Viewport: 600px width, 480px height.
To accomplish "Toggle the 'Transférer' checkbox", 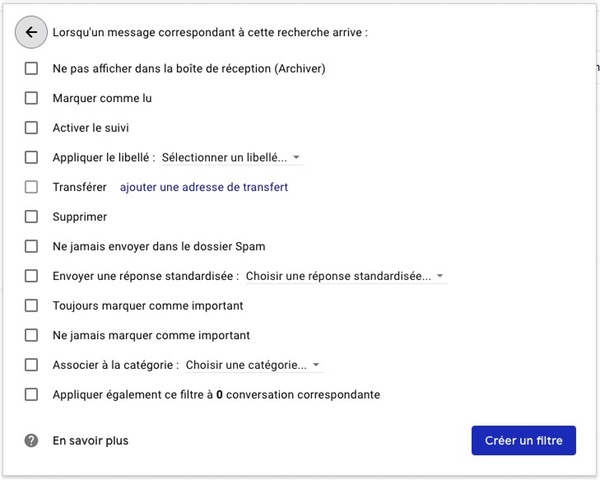I will click(x=32, y=187).
